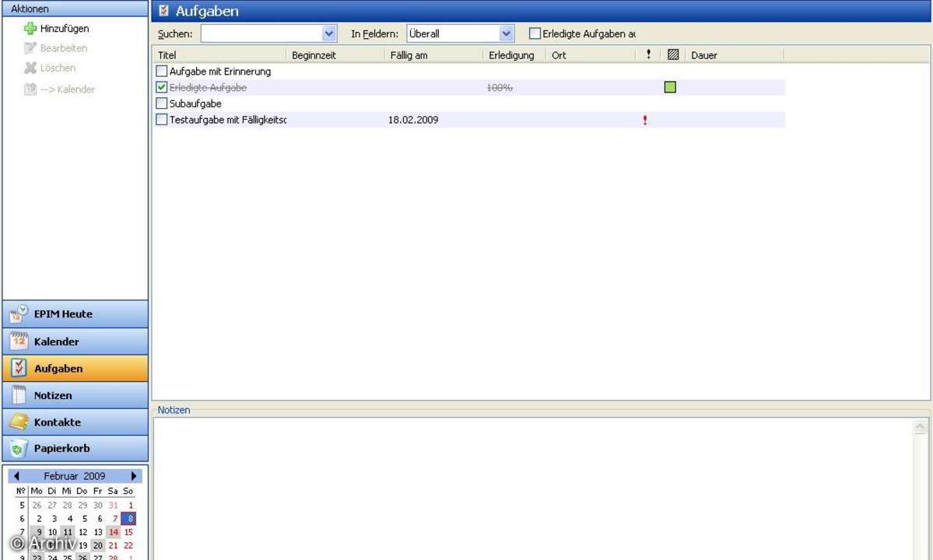Switch to the Notizen section
The height and width of the screenshot is (560, 933).
[75, 395]
